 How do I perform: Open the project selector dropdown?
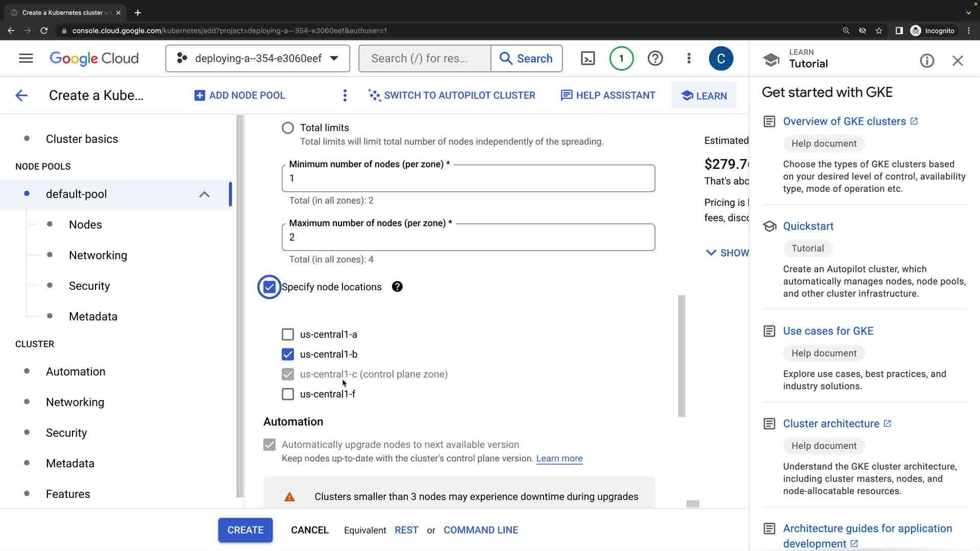pos(258,59)
